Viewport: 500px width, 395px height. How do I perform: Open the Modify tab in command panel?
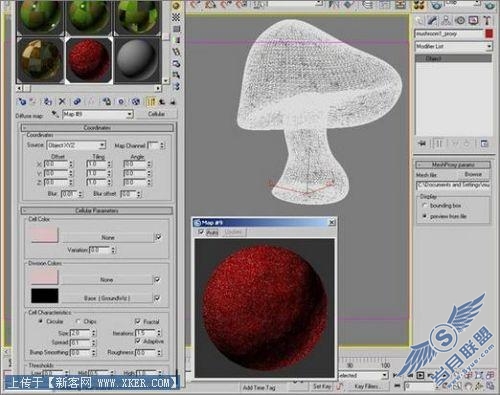point(433,21)
